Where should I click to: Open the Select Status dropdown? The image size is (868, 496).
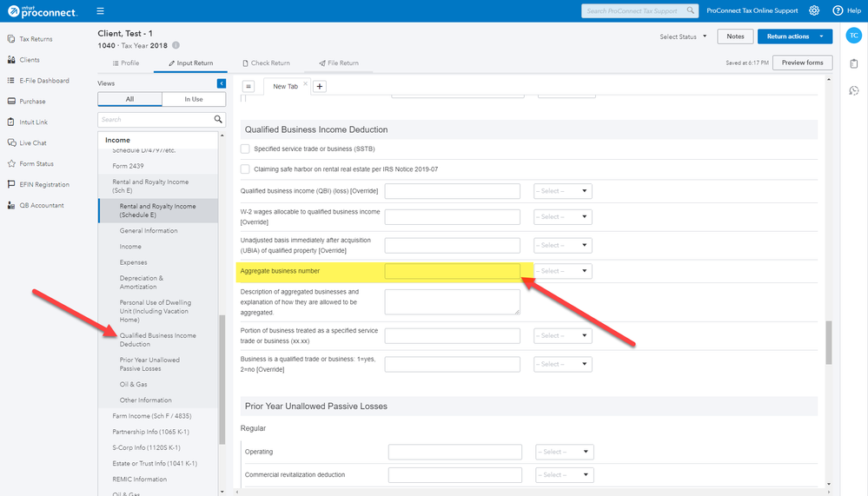(x=683, y=36)
